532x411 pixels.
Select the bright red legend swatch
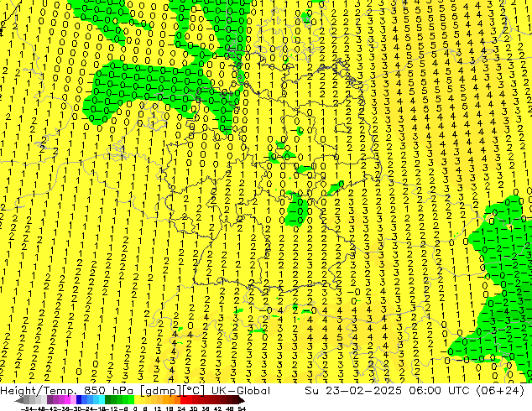click(x=183, y=399)
